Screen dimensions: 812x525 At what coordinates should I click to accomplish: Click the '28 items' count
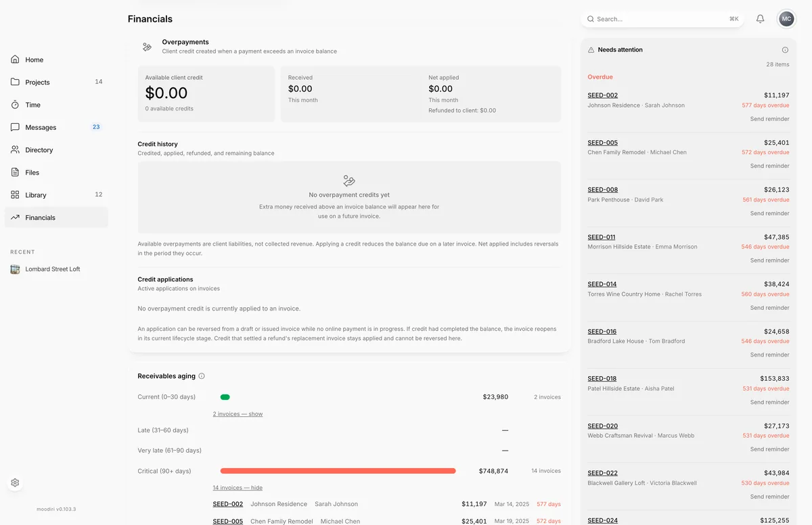pyautogui.click(x=777, y=64)
